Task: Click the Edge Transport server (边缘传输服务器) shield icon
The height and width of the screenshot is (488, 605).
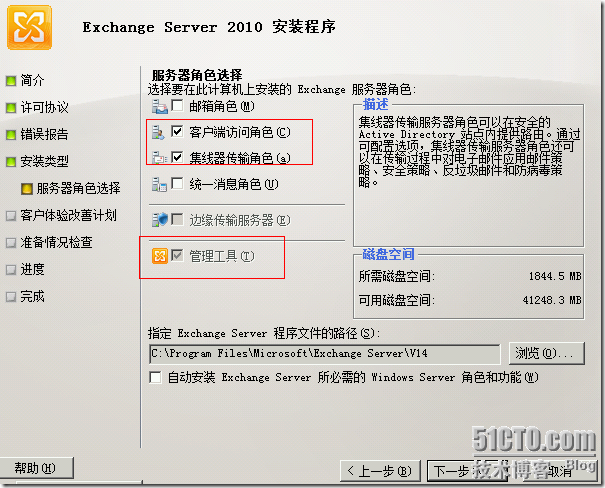Action: tap(159, 220)
